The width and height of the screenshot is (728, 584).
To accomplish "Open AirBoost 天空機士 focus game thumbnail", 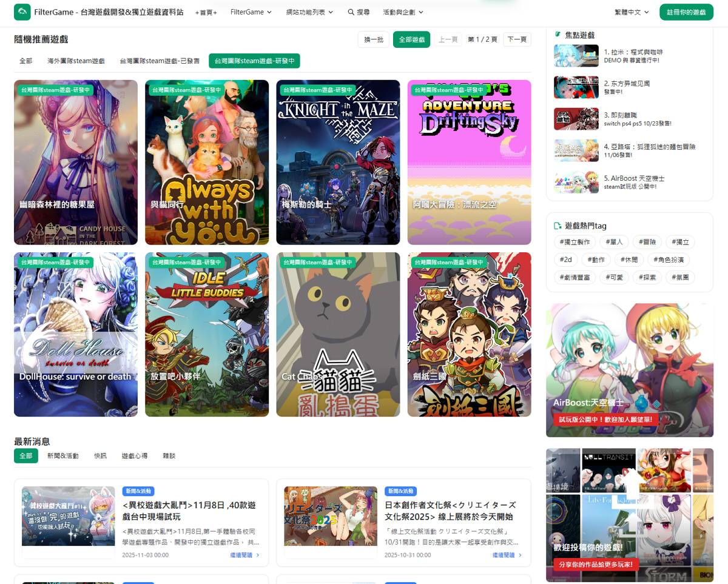I will [576, 183].
